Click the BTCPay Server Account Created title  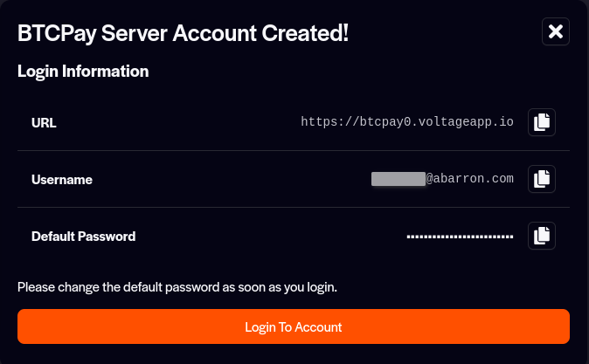pyautogui.click(x=183, y=33)
